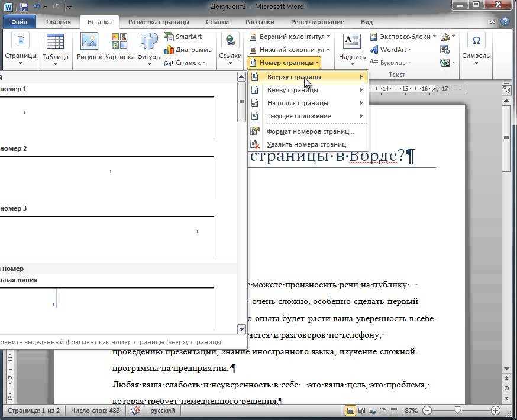Jump to the previous page using double-arrow

(507, 378)
